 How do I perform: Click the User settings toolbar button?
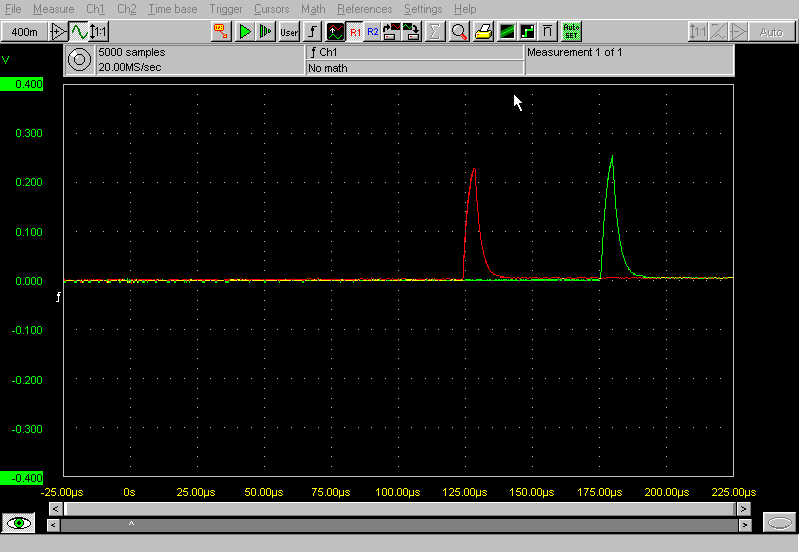tap(289, 32)
